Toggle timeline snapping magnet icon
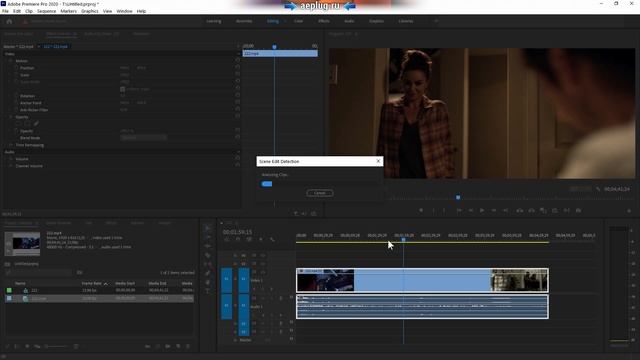Screen dimensions: 640x360 [x=238, y=240]
